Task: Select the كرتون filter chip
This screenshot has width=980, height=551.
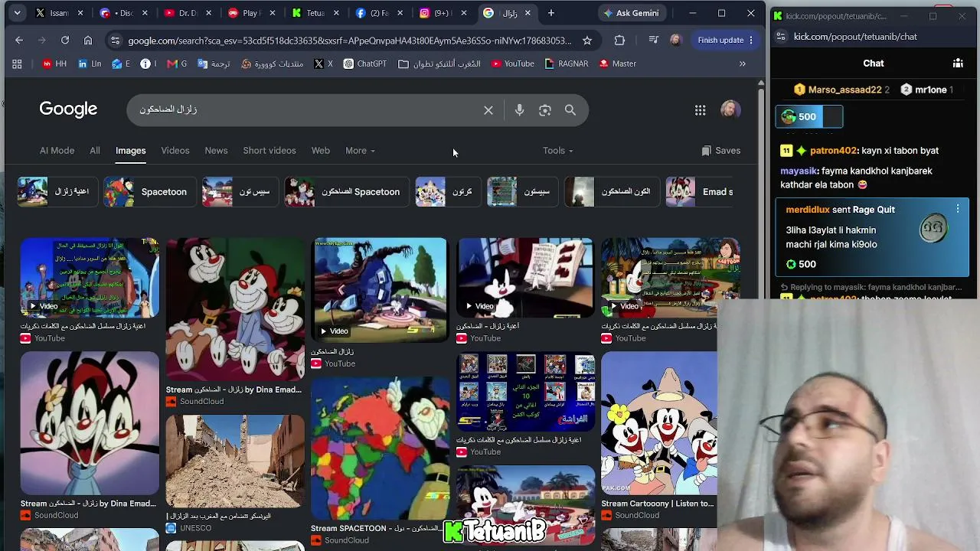Action: point(447,192)
